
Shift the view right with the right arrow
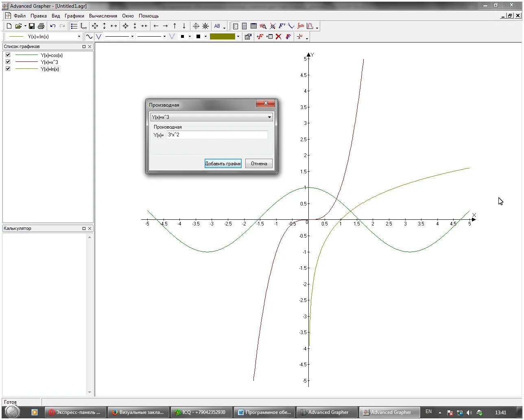tap(165, 26)
